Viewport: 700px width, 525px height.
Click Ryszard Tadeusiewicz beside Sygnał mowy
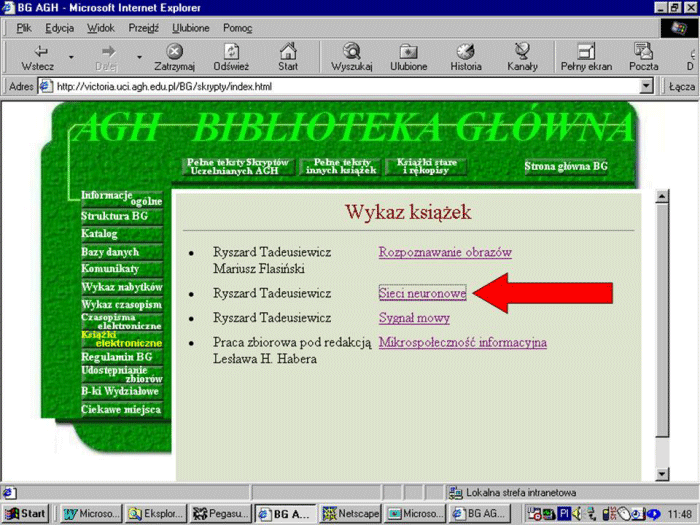[x=272, y=318]
